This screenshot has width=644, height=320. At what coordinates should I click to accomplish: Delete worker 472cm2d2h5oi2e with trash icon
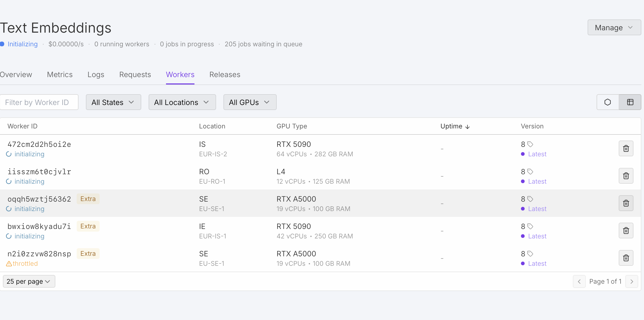pos(626,148)
